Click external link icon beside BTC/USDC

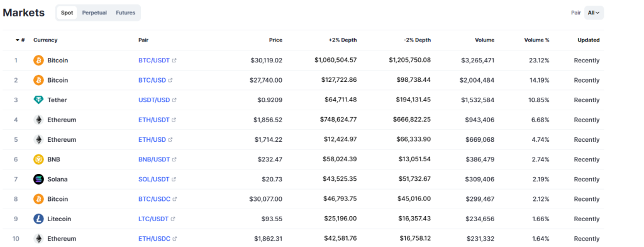pyautogui.click(x=175, y=199)
